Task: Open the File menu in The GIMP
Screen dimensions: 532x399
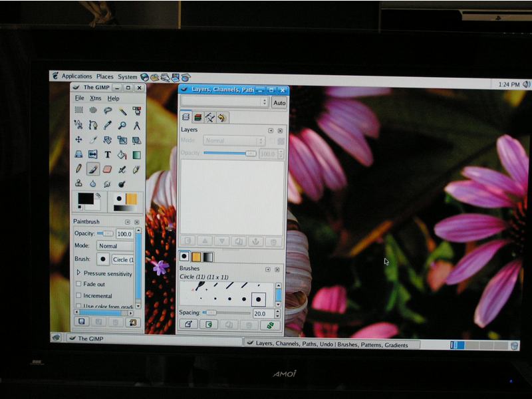Action: [79, 98]
